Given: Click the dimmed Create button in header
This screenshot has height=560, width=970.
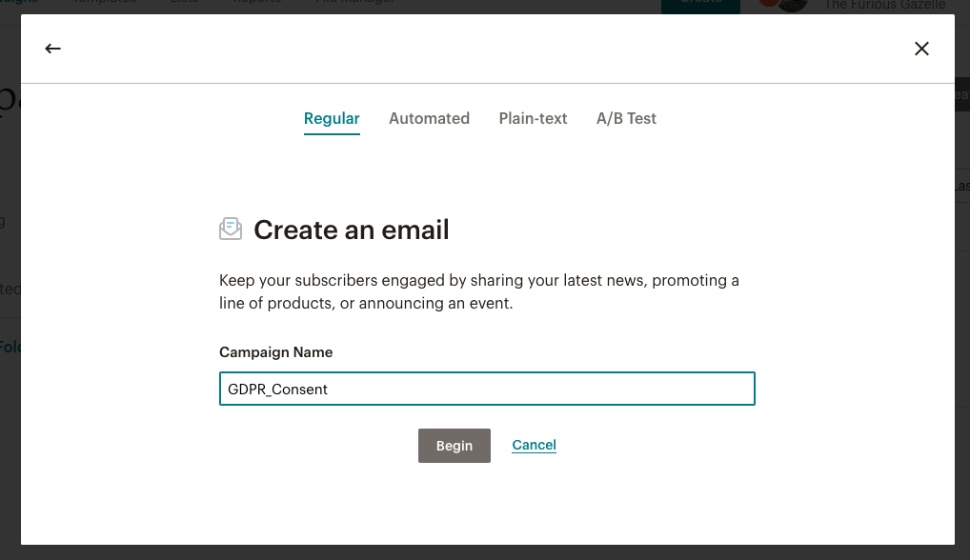Looking at the screenshot, I should coord(700,5).
